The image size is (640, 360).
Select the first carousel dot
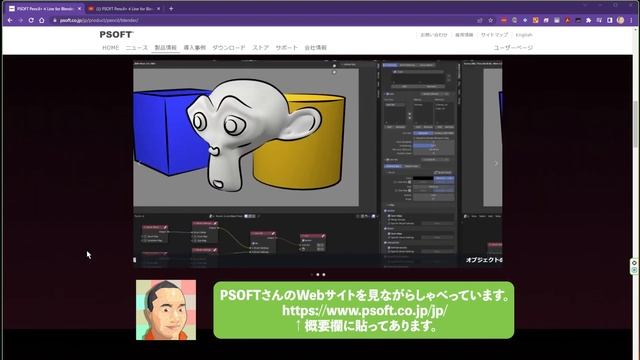(x=312, y=275)
